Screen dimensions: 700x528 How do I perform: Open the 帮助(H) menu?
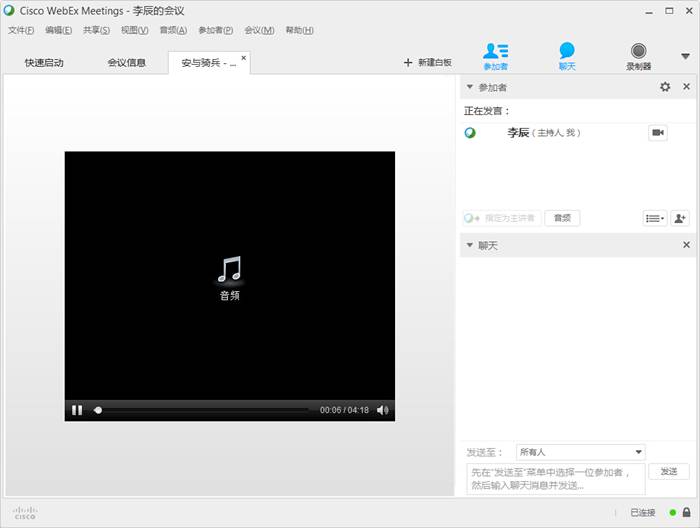tap(300, 30)
